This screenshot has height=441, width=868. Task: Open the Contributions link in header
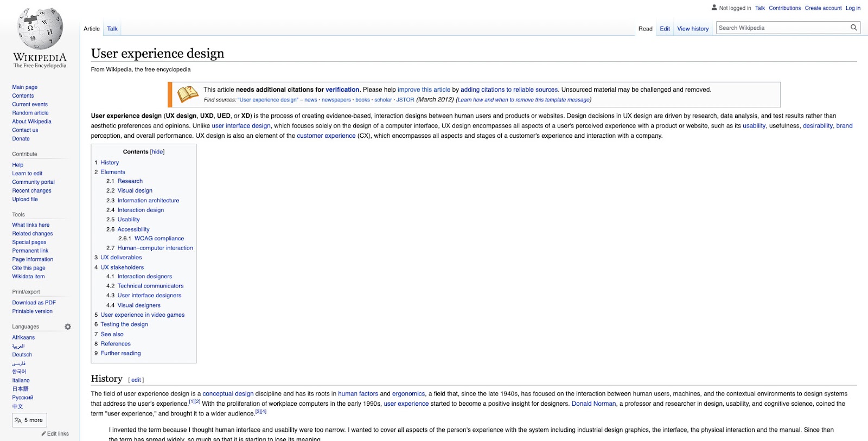click(784, 8)
